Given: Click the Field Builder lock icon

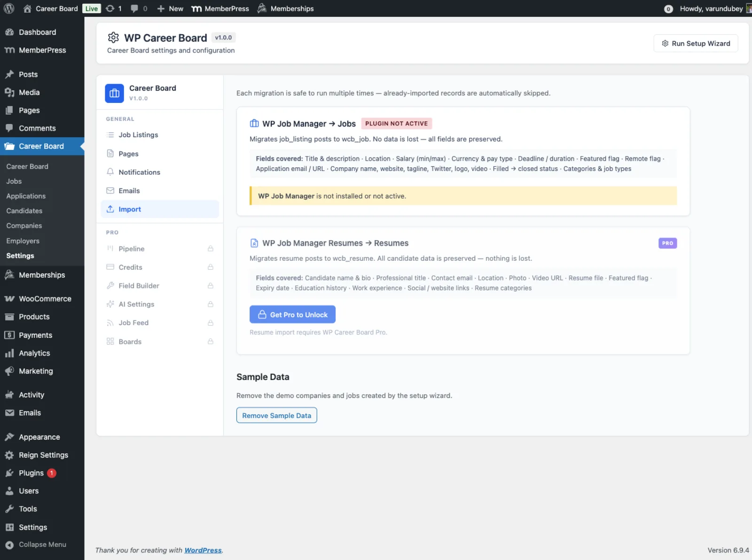Looking at the screenshot, I should pyautogui.click(x=211, y=286).
